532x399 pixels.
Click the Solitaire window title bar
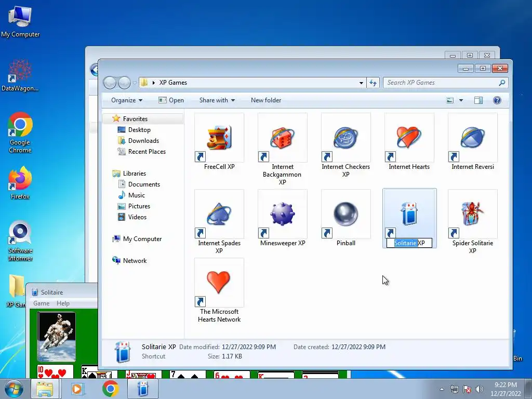(x=62, y=292)
